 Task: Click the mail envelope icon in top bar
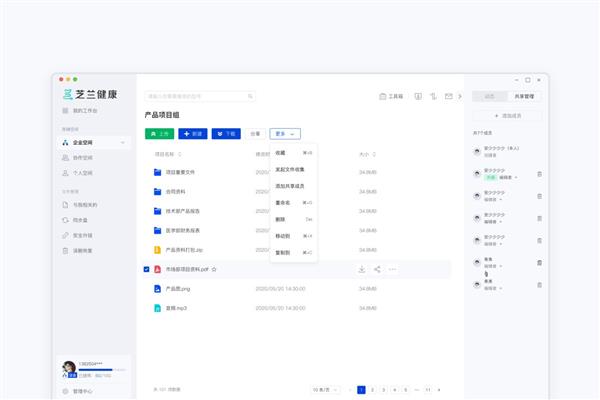coord(449,97)
